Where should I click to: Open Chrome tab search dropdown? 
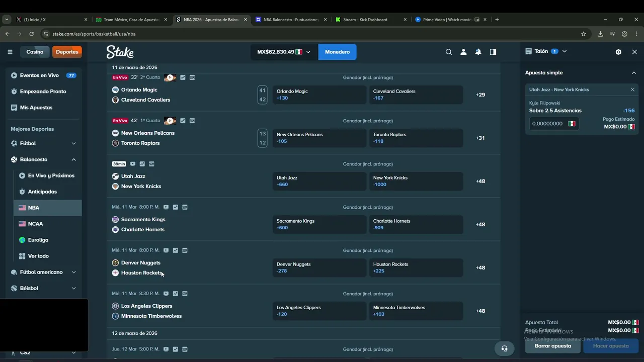pos(7,20)
